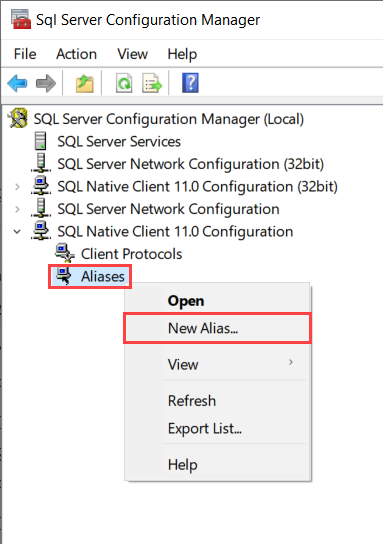
Task: Click the SQL Native Client 11.0 Configuration (32bit) icon
Action: [x=41, y=186]
